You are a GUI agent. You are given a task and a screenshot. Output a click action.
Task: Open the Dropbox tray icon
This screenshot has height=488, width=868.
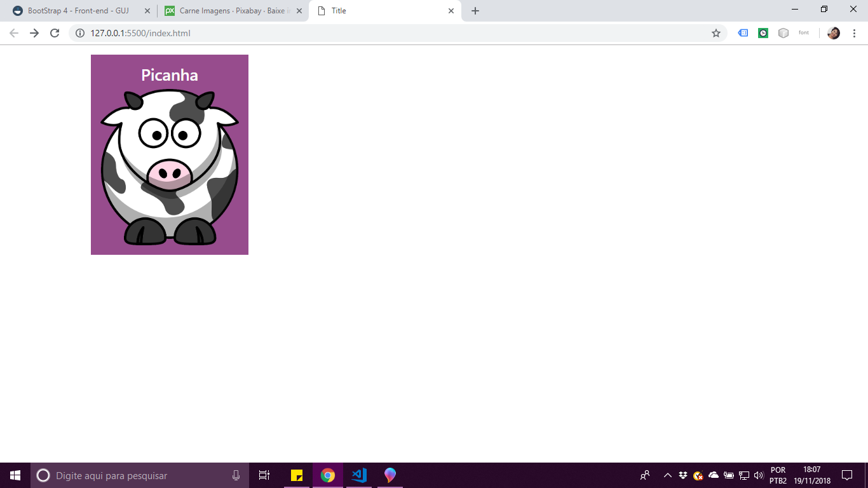coord(683,475)
